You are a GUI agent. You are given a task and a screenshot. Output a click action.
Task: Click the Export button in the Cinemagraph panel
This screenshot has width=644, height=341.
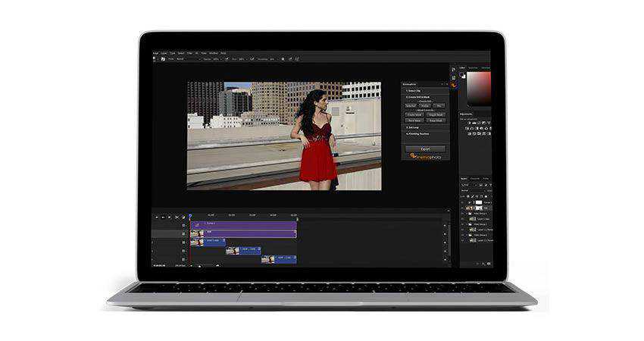[425, 149]
